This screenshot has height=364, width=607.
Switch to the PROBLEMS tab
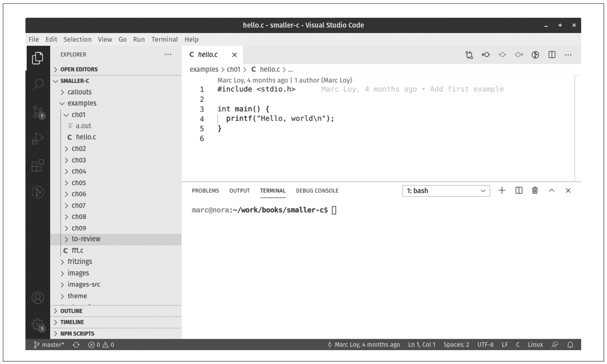tap(205, 191)
